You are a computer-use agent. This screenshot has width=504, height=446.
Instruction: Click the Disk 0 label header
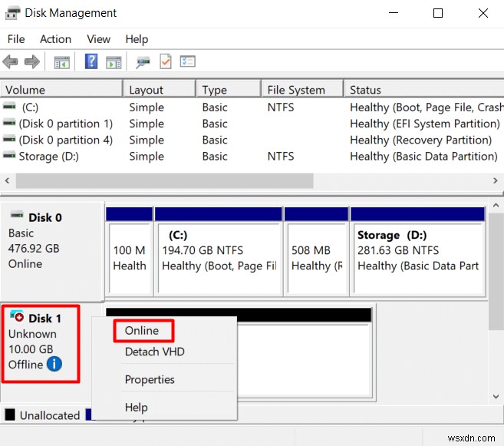(45, 218)
